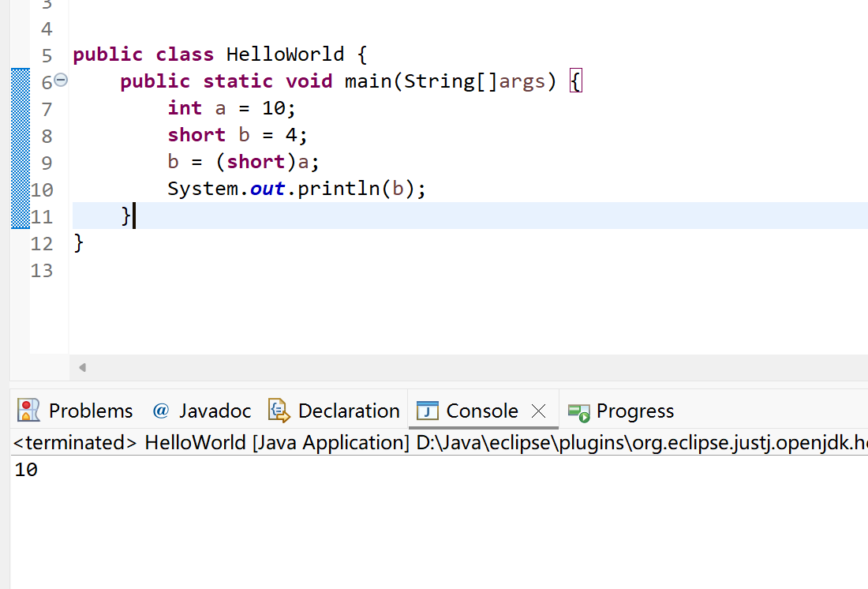The height and width of the screenshot is (589, 868).
Task: Open the Declaration tab
Action: tap(334, 411)
